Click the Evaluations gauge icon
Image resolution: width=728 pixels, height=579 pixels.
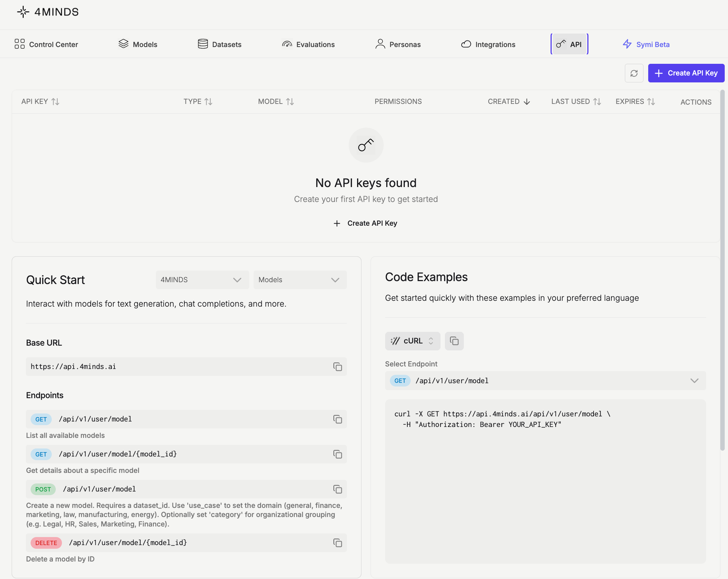(x=287, y=44)
